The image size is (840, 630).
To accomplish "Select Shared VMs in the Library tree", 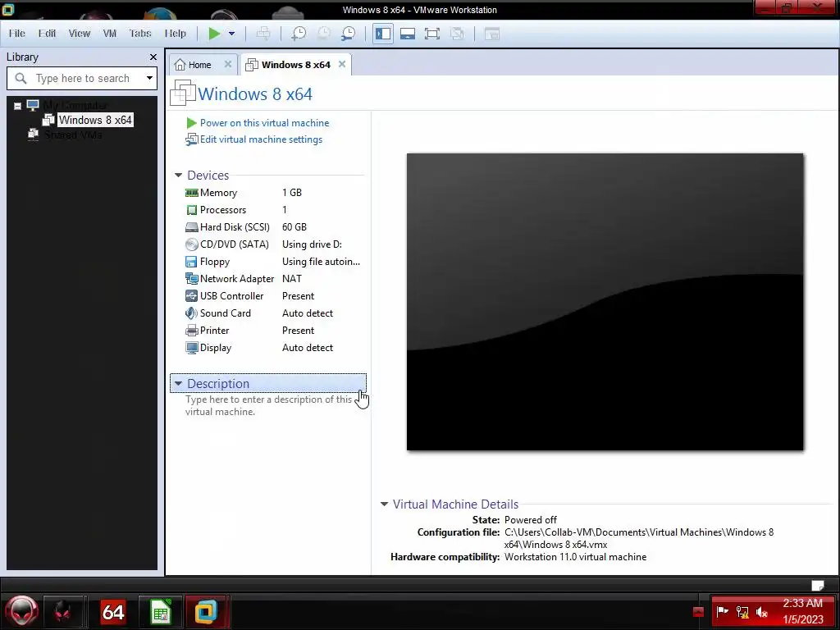I will point(73,135).
